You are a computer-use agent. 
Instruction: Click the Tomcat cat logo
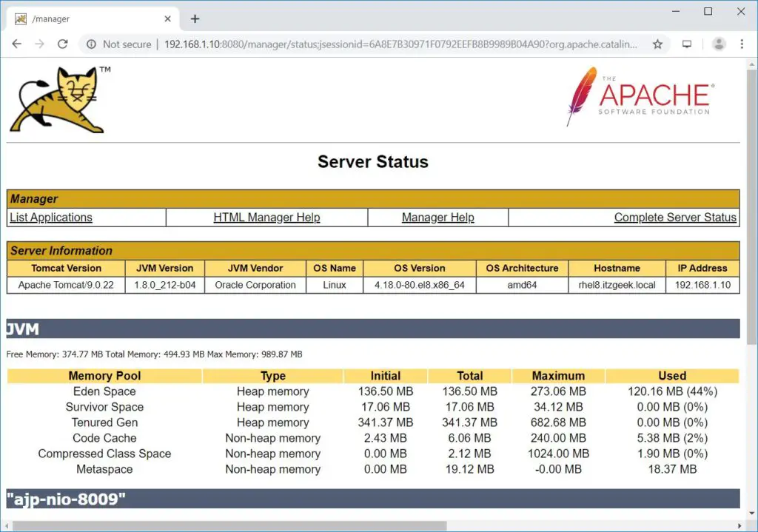60,100
